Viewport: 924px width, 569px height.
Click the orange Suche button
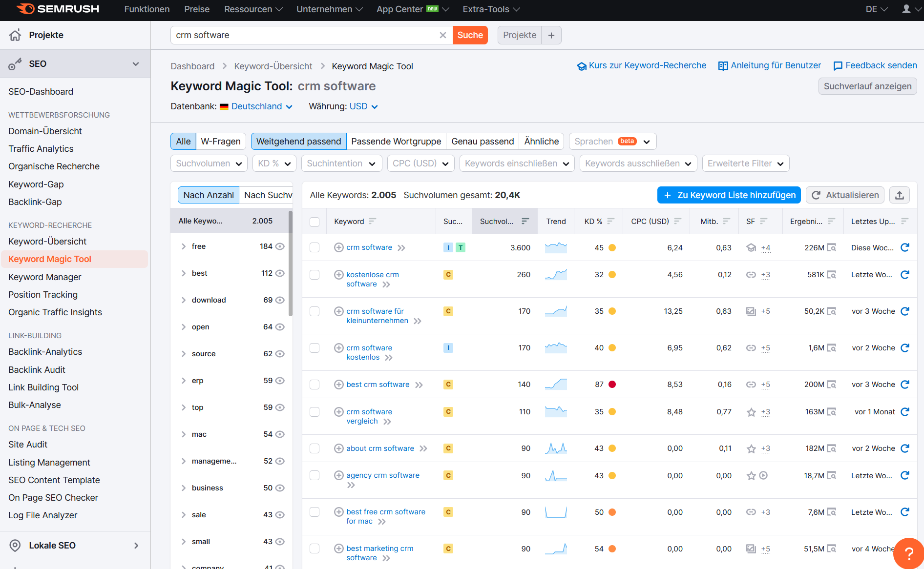[x=470, y=35]
